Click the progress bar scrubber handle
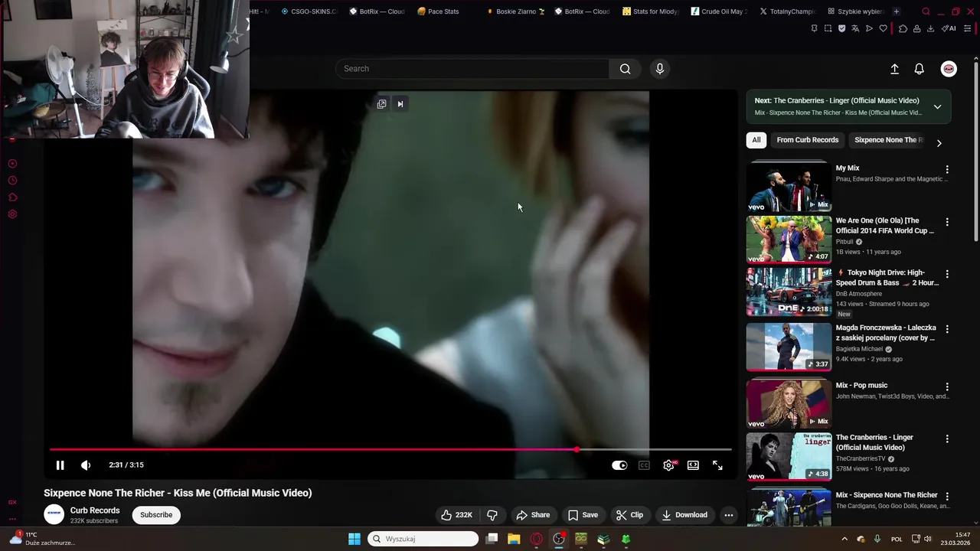 pyautogui.click(x=577, y=450)
